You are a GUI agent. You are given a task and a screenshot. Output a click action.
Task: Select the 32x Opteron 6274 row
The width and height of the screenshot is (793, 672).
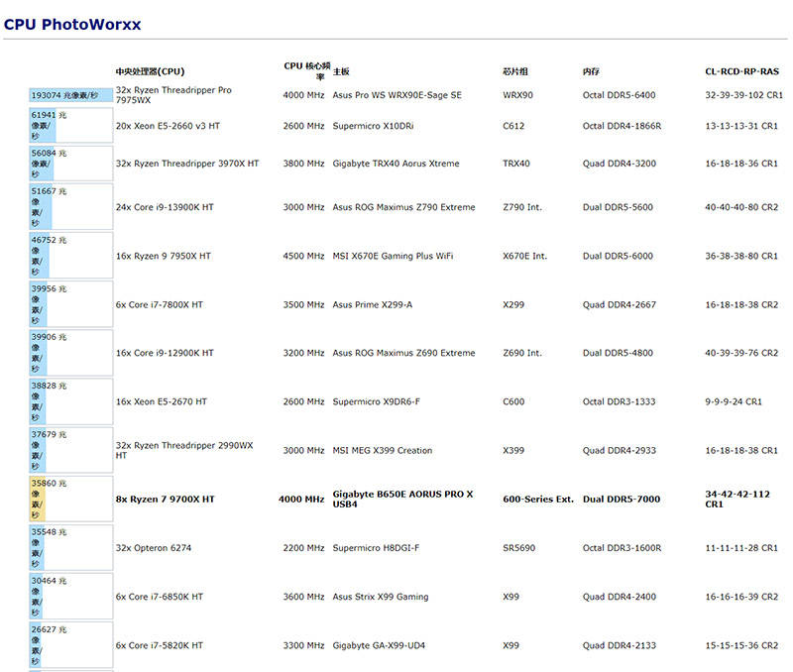(159, 548)
